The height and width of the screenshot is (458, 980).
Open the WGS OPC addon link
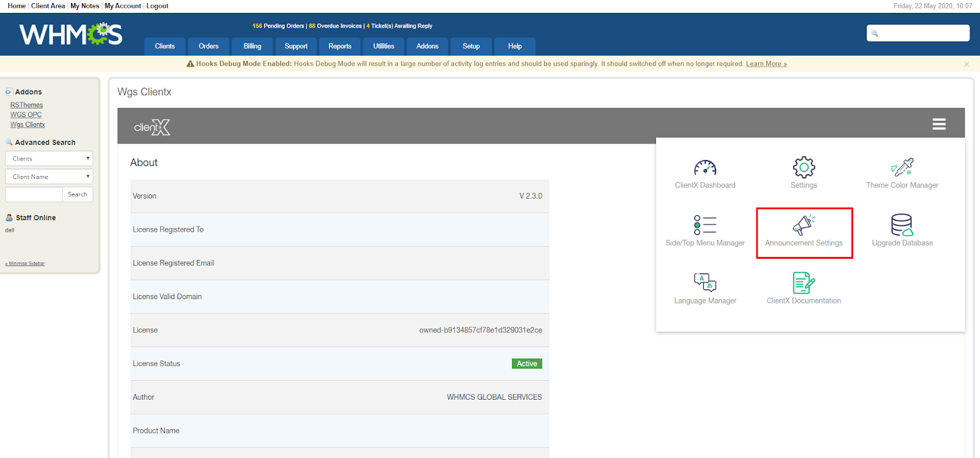[x=26, y=115]
